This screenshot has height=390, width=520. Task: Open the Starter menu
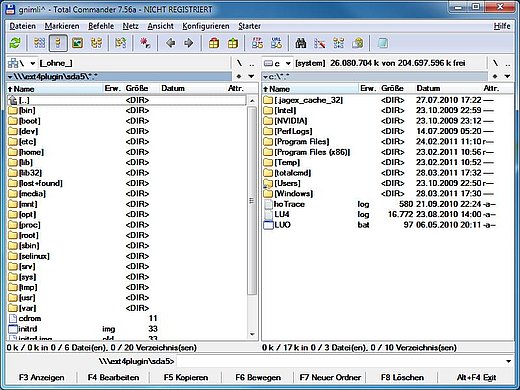[249, 26]
